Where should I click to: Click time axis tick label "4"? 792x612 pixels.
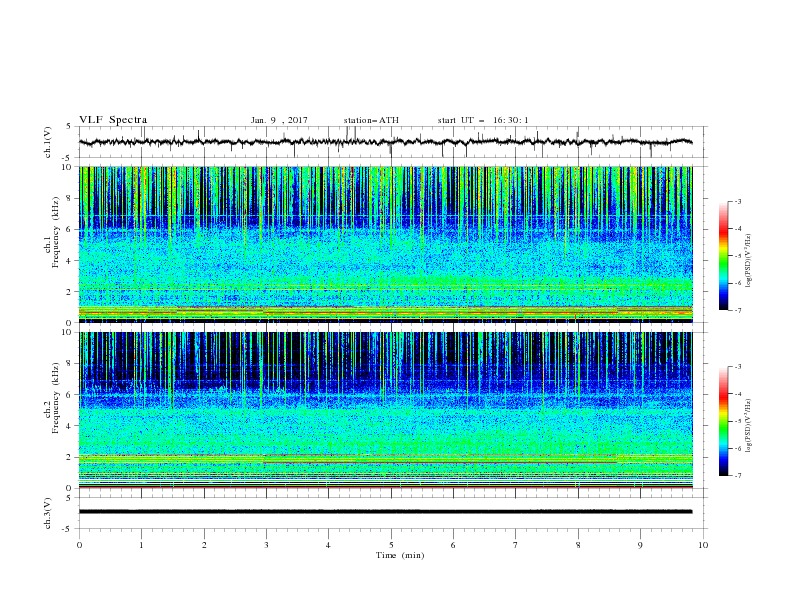pyautogui.click(x=328, y=545)
